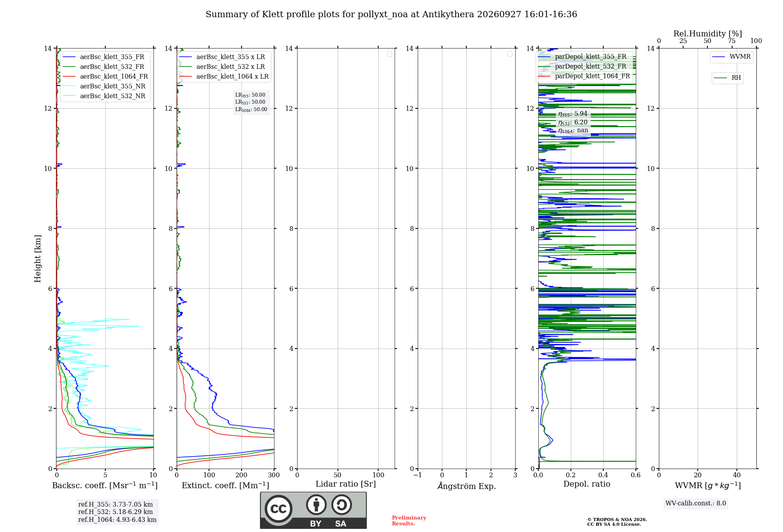Click the ref.H_355: 3.73-7.05 km text
The width and height of the screenshot is (783, 532).
tap(115, 505)
